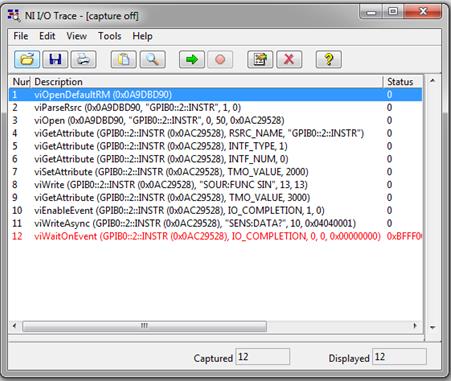The height and width of the screenshot is (381, 451).
Task: Click vertical scrollbar down arrow
Action: click(432, 327)
